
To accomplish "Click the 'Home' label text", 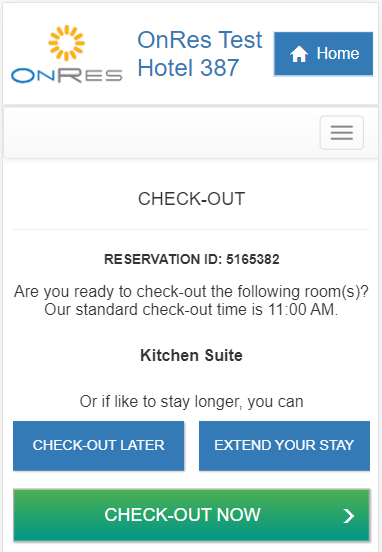I will tap(338, 54).
